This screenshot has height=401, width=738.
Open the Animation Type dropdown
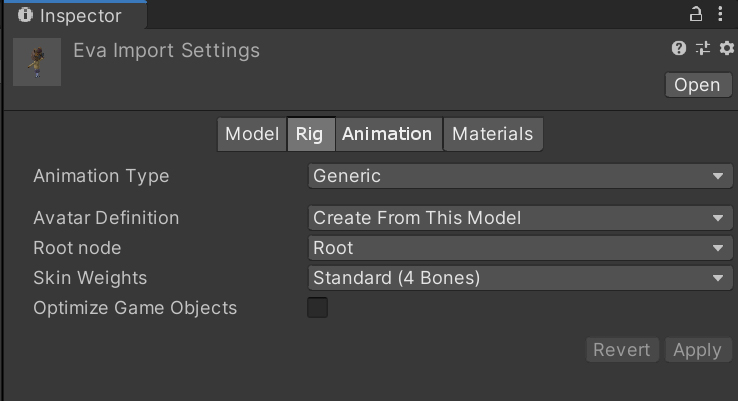tap(520, 176)
